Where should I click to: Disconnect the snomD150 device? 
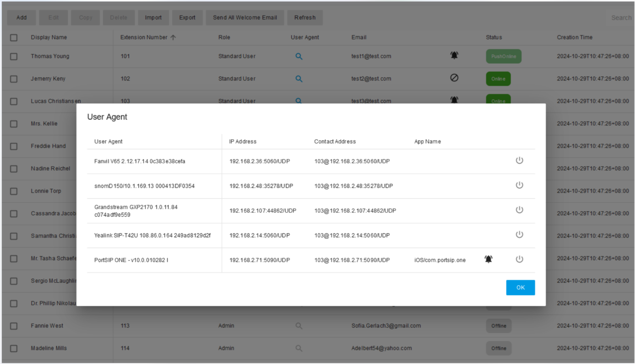click(519, 186)
